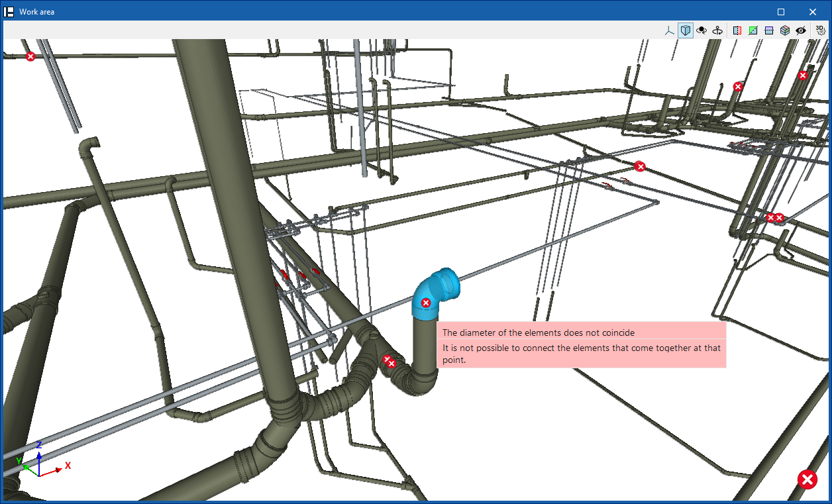The width and height of the screenshot is (832, 504).
Task: Activate the orbit camera tool
Action: (x=702, y=30)
